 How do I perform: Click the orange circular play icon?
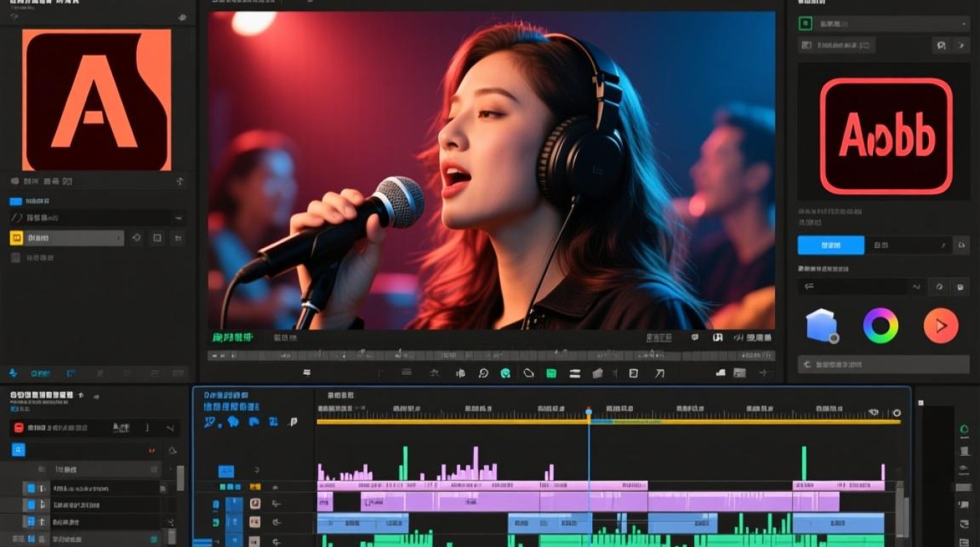tap(941, 326)
